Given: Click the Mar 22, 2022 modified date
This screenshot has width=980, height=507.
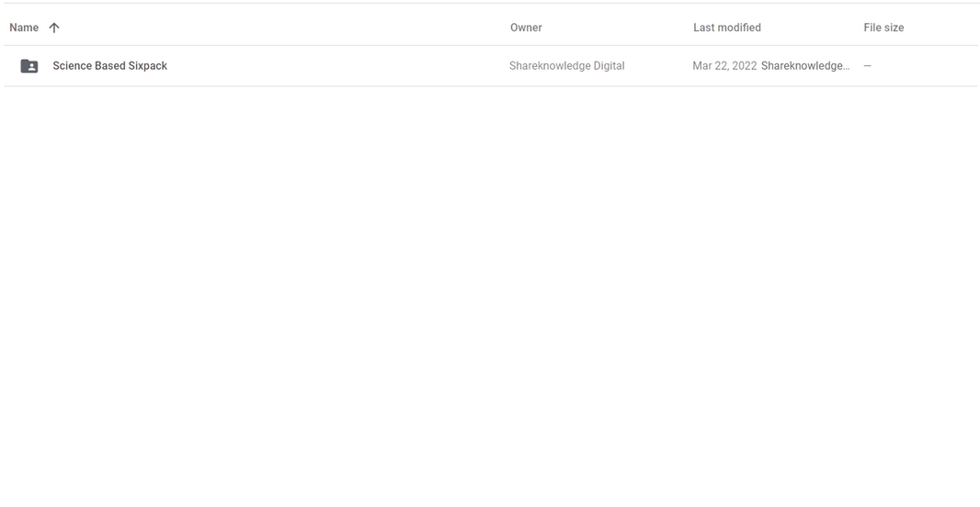Looking at the screenshot, I should (724, 66).
